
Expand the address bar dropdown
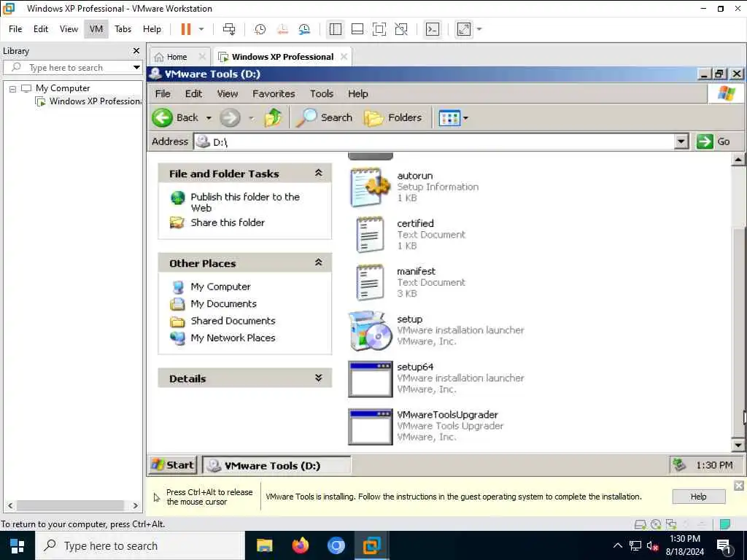coord(681,141)
